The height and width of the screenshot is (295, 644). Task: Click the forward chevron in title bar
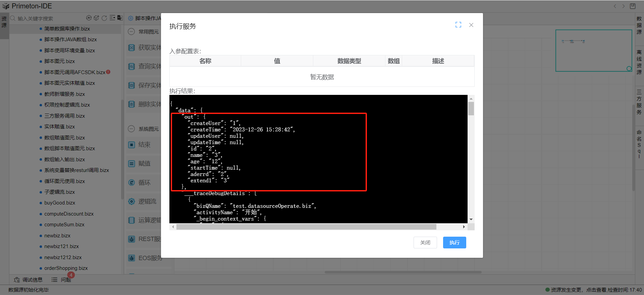[x=624, y=6]
